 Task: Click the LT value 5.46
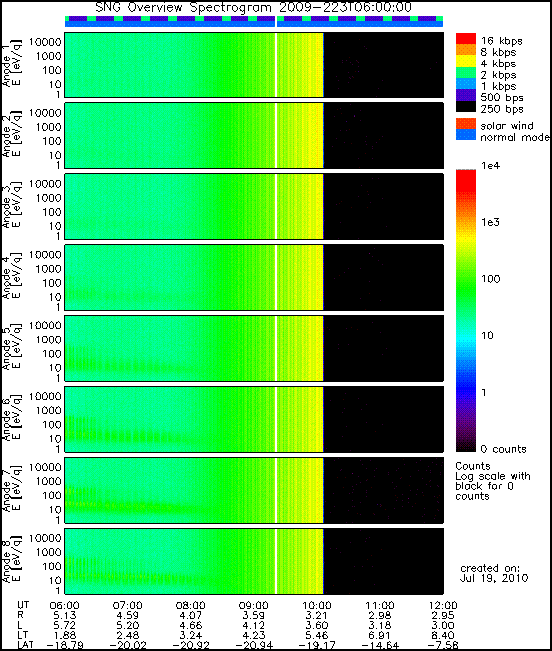click(317, 636)
